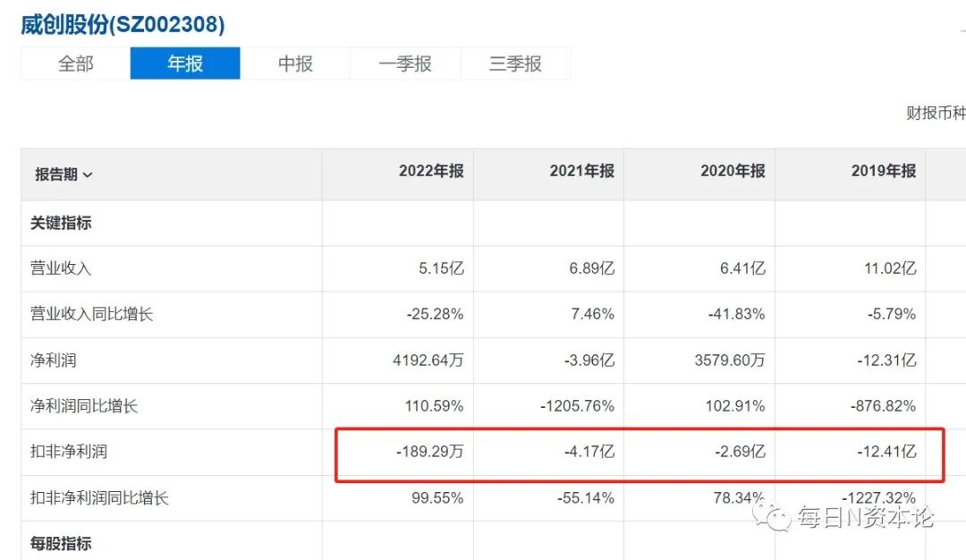Screen dimensions: 966x560
Task: Click the 110.59% cell
Action: coord(434,406)
